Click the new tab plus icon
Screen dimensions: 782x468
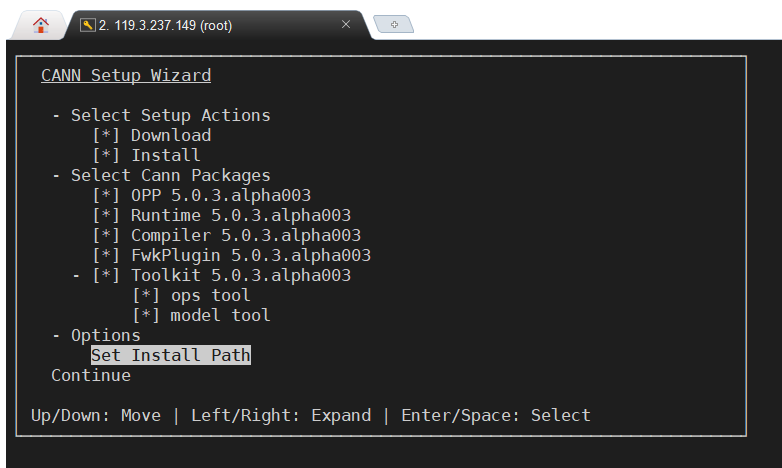point(393,24)
